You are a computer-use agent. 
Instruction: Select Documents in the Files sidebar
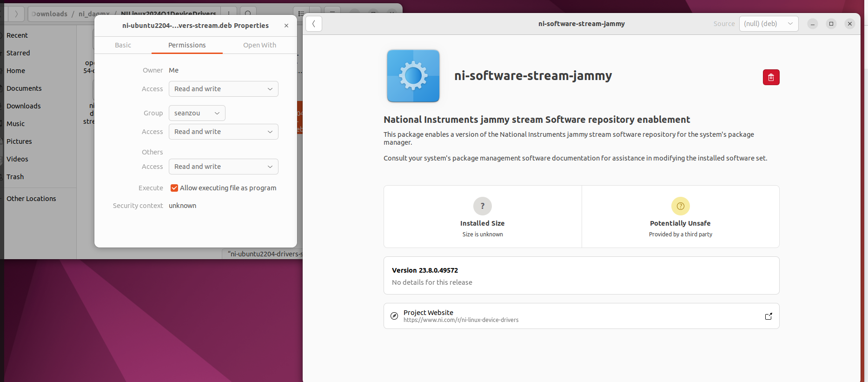[x=24, y=88]
